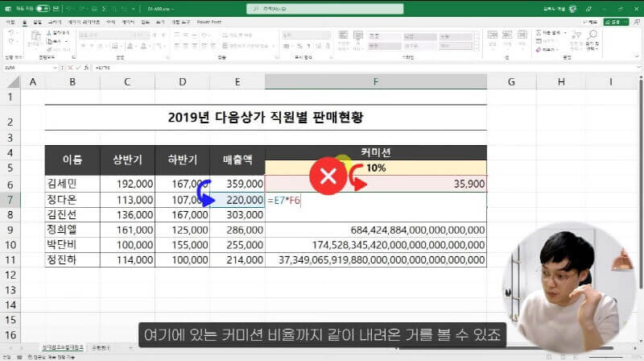Click the zoom slider in status bar

[608, 357]
